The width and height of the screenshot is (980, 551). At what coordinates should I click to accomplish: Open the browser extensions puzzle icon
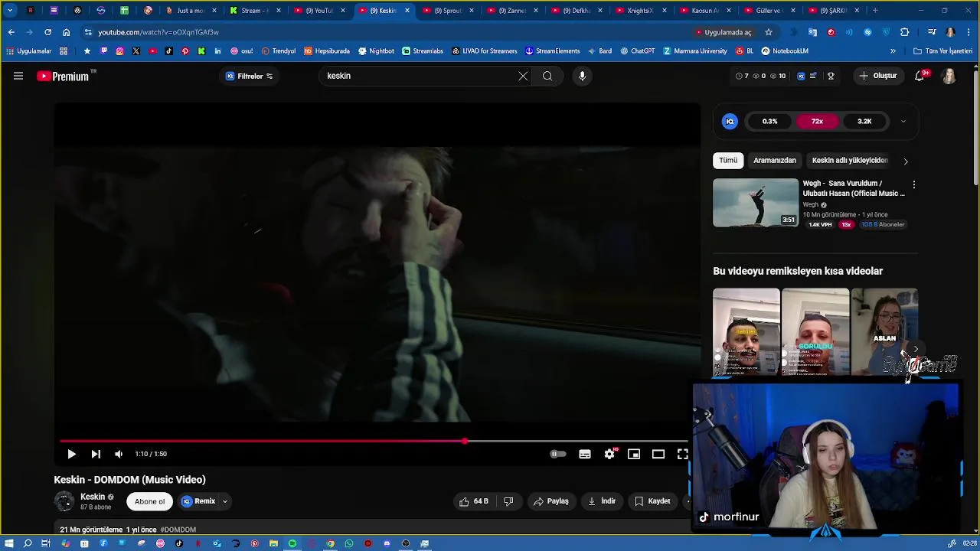[905, 32]
